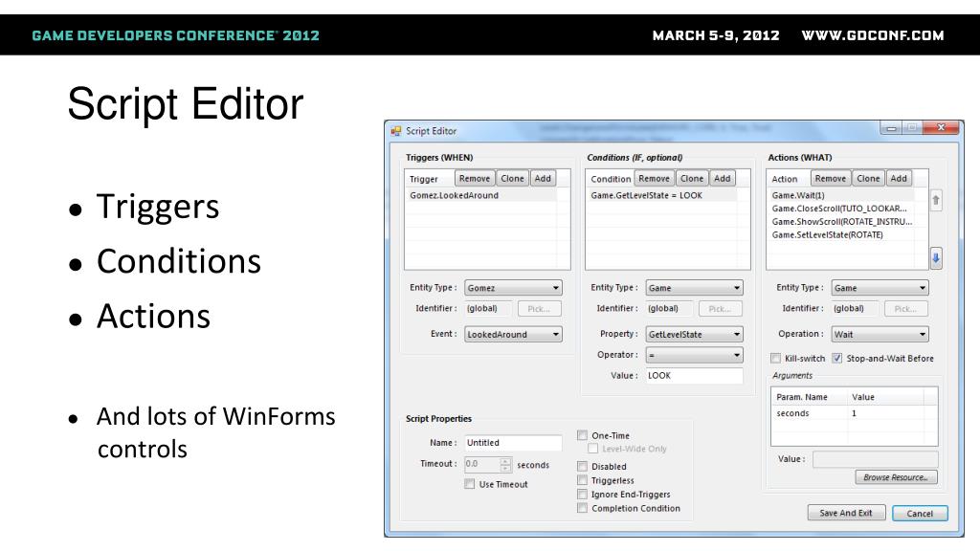The image size is (980, 551).
Task: Click the Condition column header
Action: [x=610, y=179]
